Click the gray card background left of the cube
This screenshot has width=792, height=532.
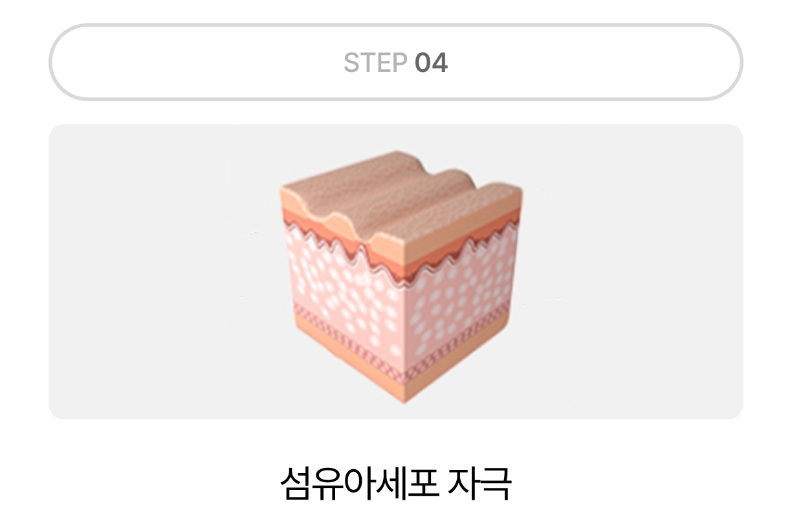click(x=162, y=272)
